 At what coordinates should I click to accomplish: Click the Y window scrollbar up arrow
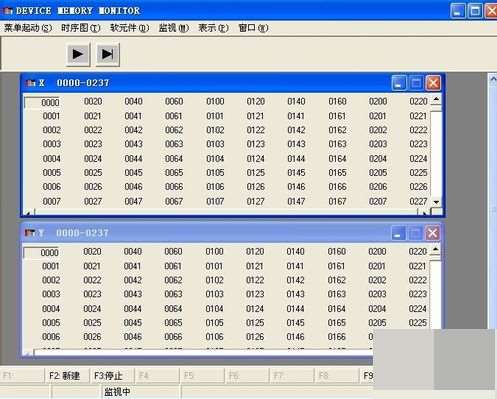click(x=435, y=250)
